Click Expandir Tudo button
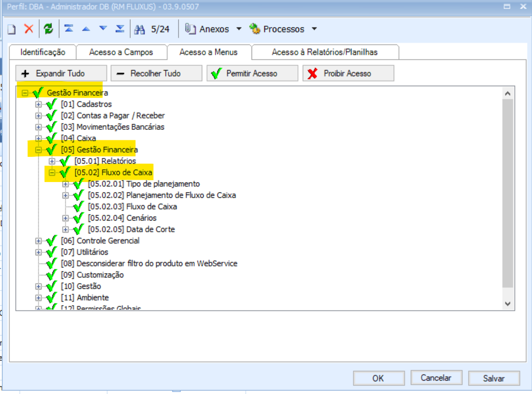Screen dimensions: 532x394 click(61, 73)
